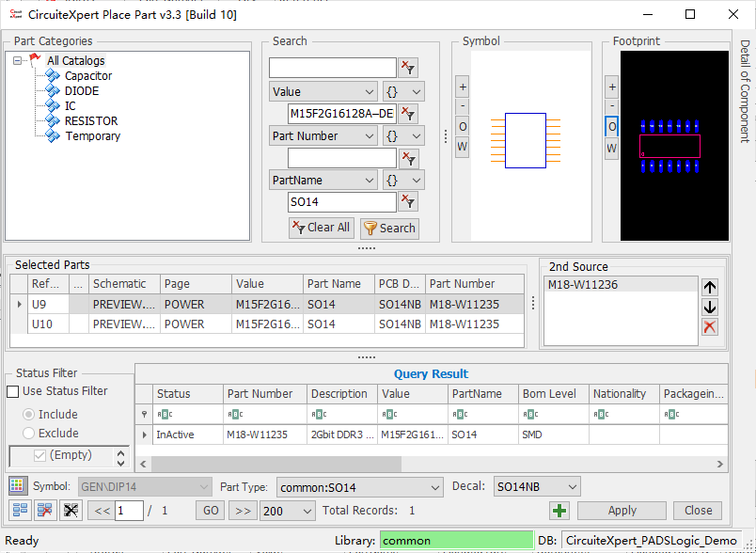Select the Include radio button
This screenshot has height=553, width=756.
tap(29, 414)
